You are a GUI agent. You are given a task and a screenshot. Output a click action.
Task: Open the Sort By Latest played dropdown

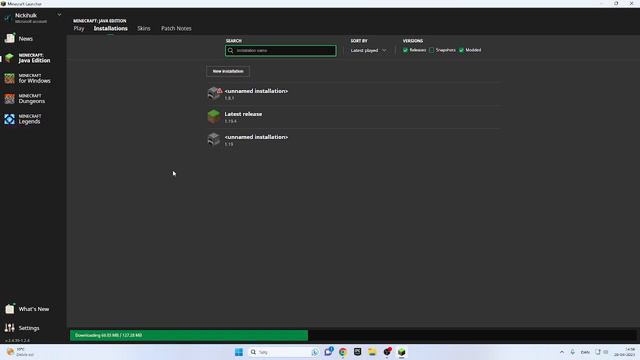[368, 51]
